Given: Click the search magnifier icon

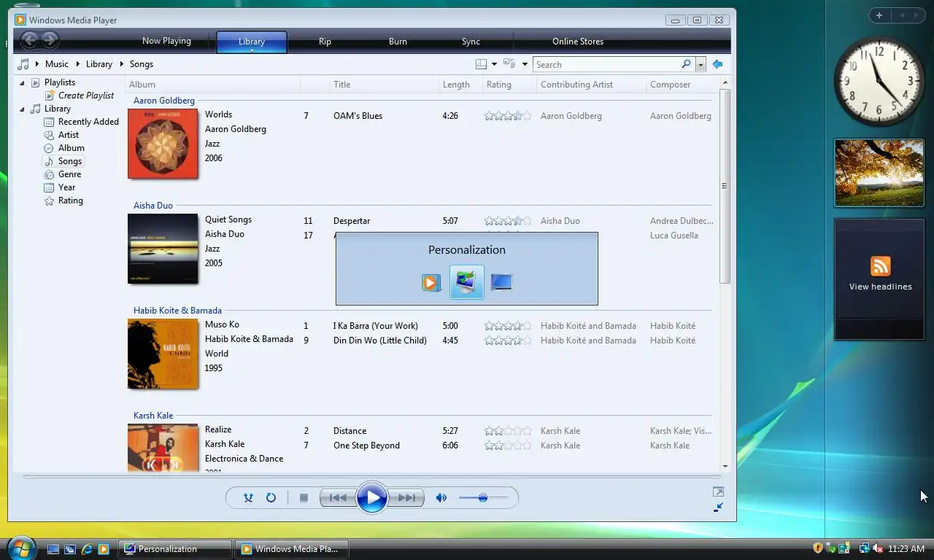Looking at the screenshot, I should (686, 64).
